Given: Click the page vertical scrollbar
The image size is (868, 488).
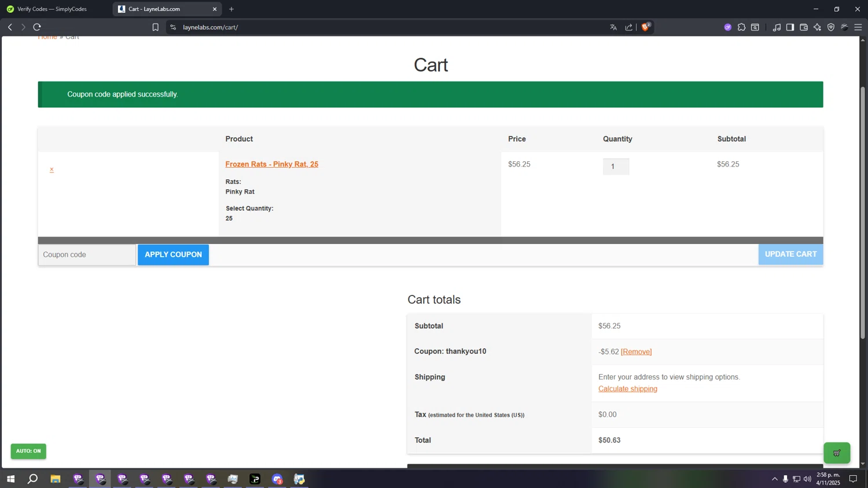Looking at the screenshot, I should [x=863, y=213].
